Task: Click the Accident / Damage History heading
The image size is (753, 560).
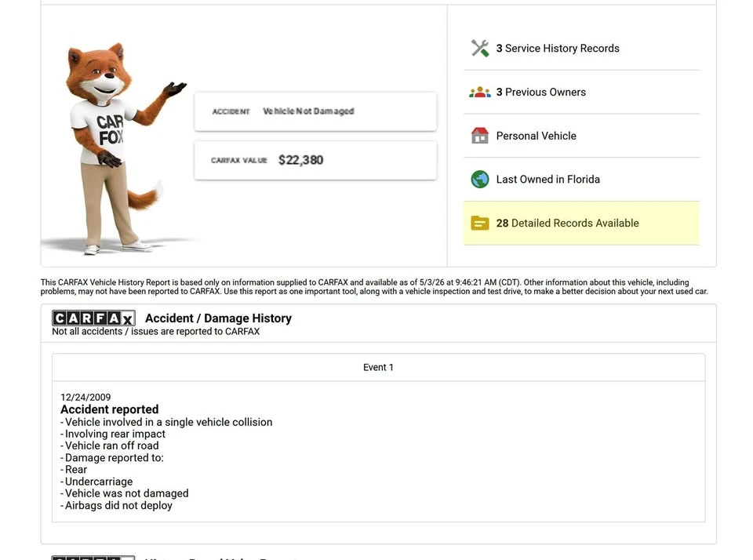Action: pyautogui.click(x=218, y=318)
